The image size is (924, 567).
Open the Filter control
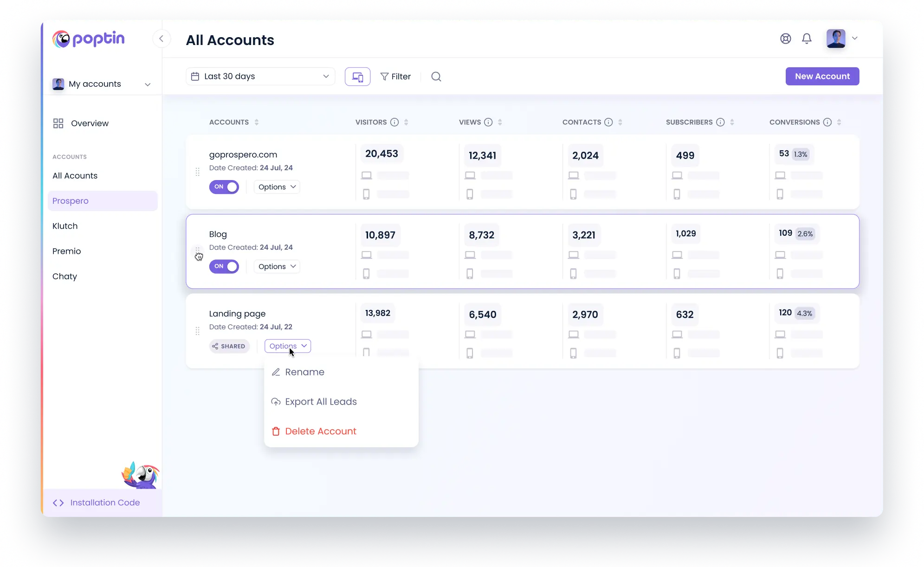coord(395,77)
